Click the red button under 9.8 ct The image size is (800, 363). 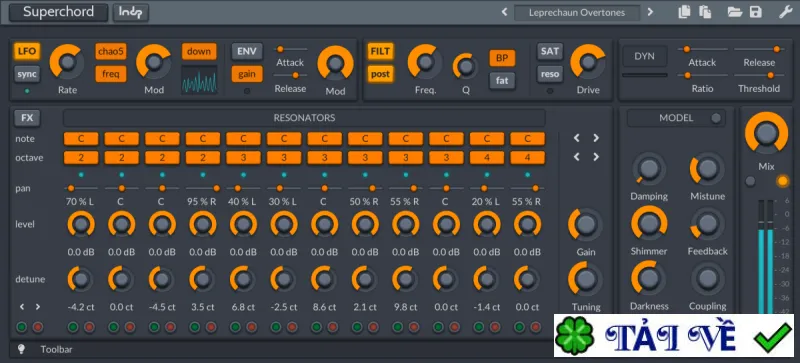pyautogui.click(x=414, y=327)
